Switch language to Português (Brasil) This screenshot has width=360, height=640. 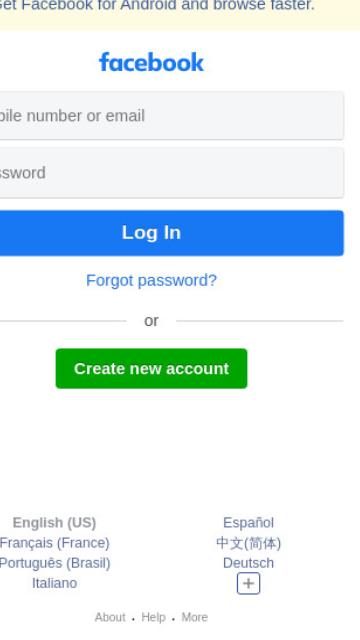pyautogui.click(x=55, y=563)
